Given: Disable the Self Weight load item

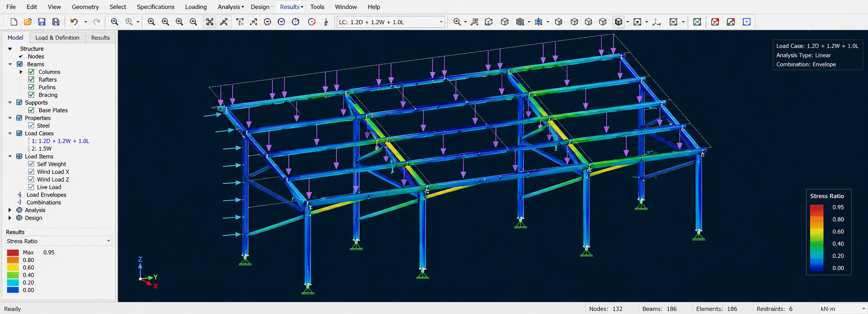Looking at the screenshot, I should pyautogui.click(x=31, y=164).
